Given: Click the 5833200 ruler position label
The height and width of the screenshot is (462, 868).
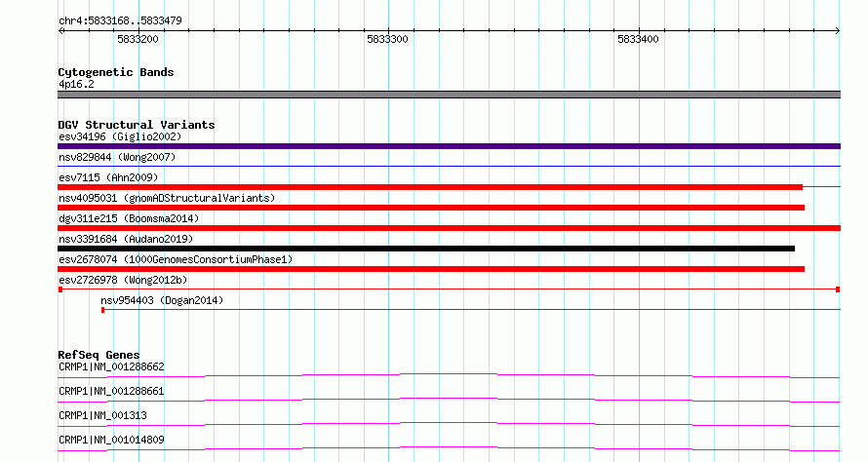Looking at the screenshot, I should tap(138, 39).
